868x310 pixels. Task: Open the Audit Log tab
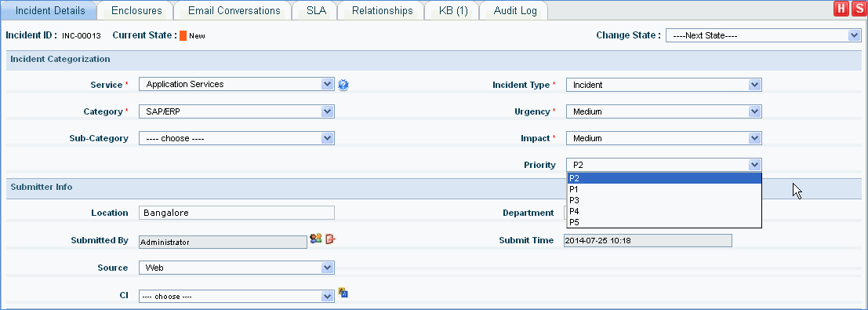[x=515, y=10]
